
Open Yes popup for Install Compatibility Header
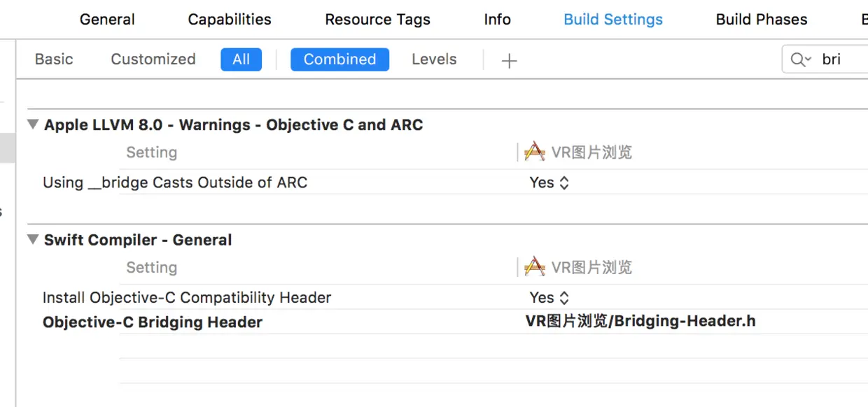549,297
